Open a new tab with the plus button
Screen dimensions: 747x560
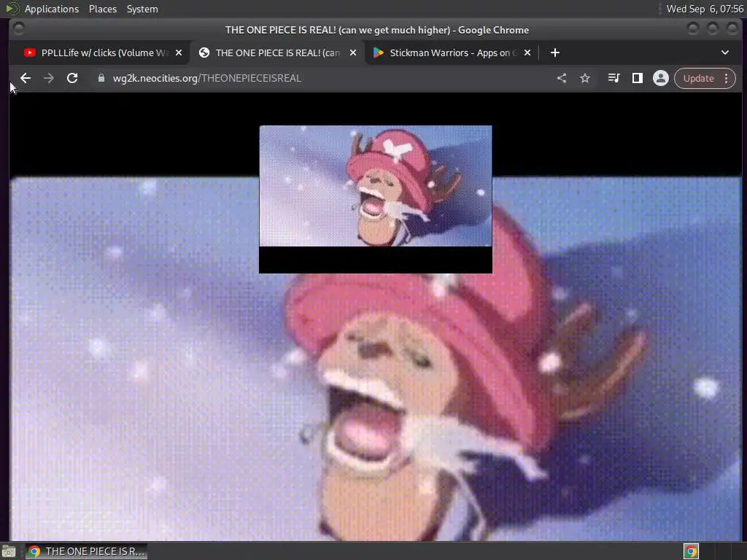click(x=555, y=52)
